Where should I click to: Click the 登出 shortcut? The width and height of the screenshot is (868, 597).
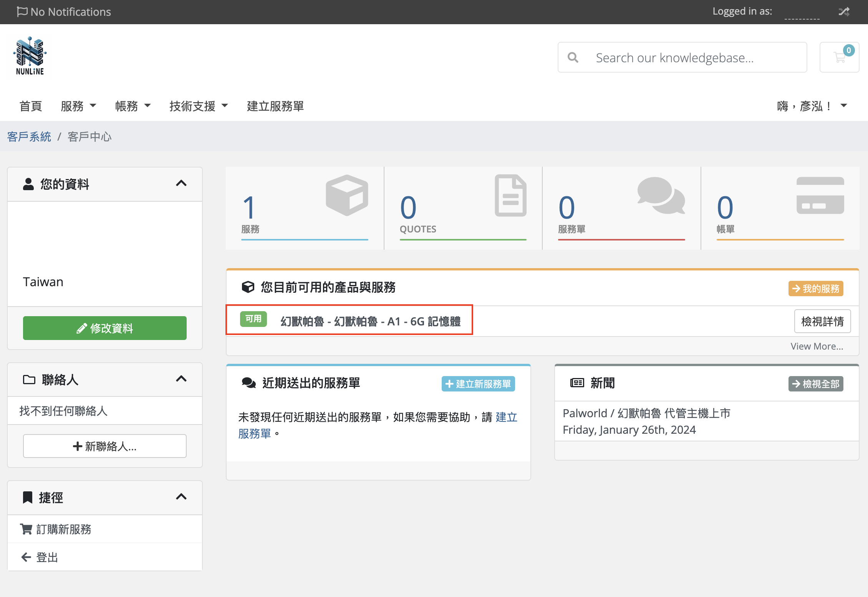point(105,557)
